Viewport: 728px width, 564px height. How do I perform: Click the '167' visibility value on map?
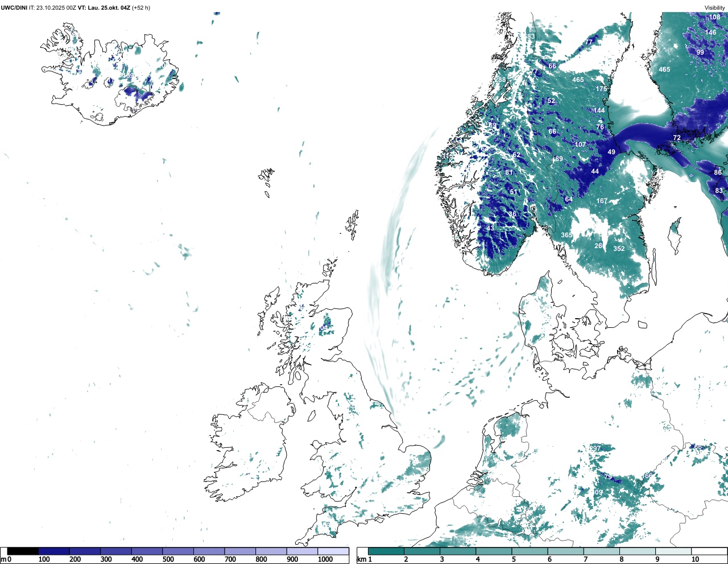[x=602, y=201]
